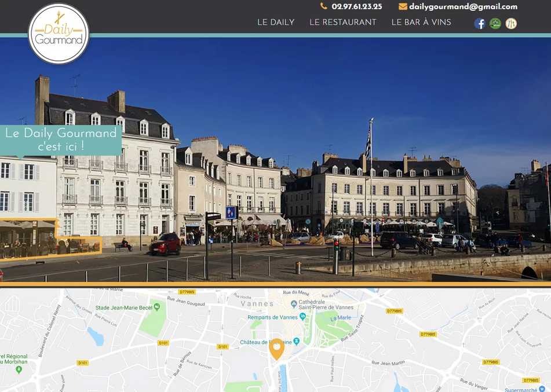Click Remparts de Vannes marker icon
551x392 pixels.
coord(302,317)
